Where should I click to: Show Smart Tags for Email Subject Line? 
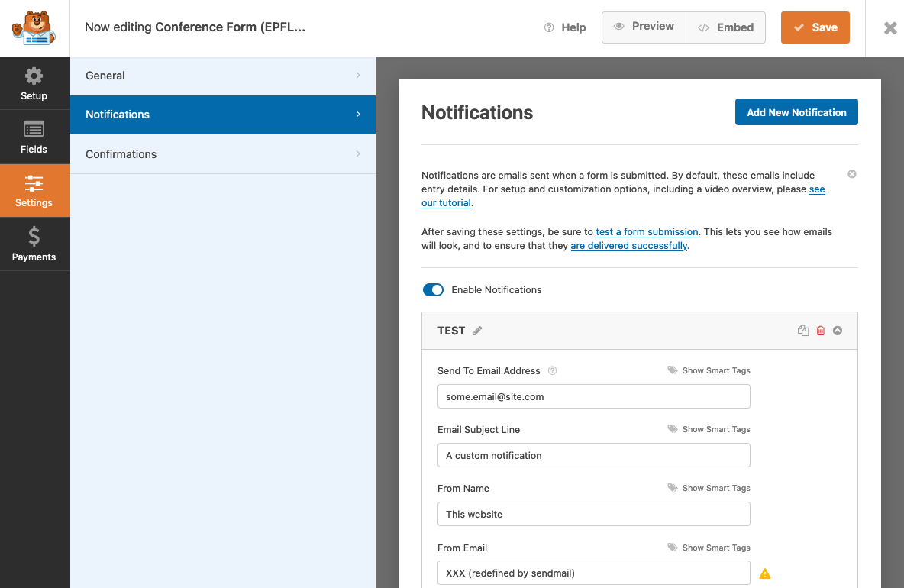(x=709, y=429)
